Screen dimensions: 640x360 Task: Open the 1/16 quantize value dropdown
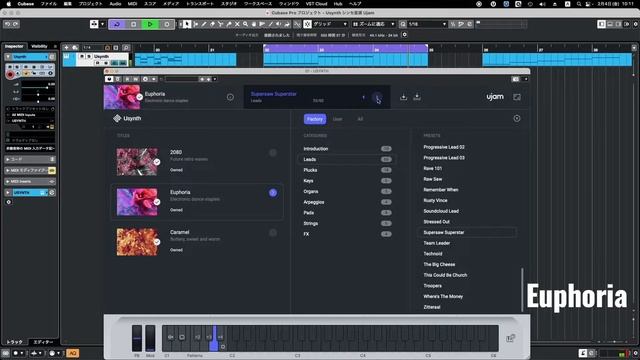[x=427, y=24]
